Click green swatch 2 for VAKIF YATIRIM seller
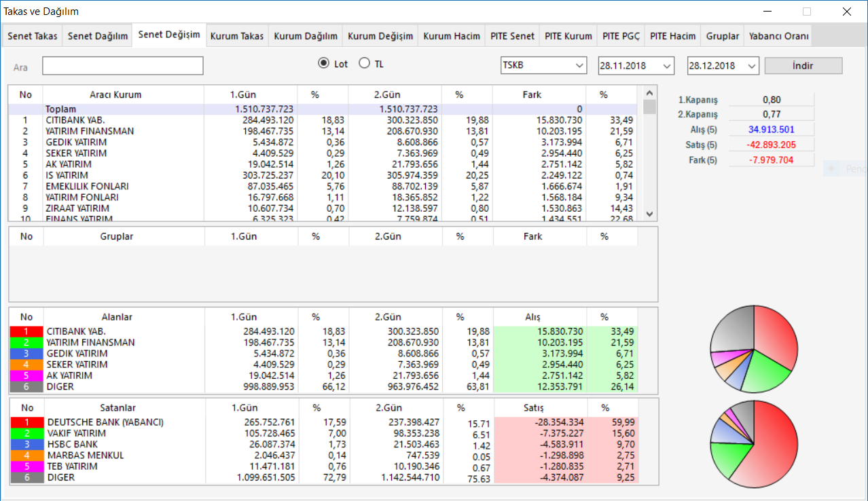The width and height of the screenshot is (868, 501). [x=26, y=433]
